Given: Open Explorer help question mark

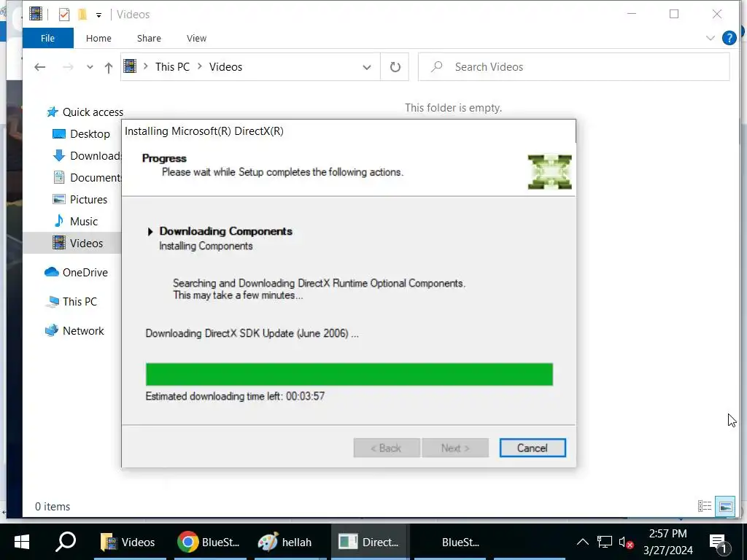Looking at the screenshot, I should click(x=729, y=38).
